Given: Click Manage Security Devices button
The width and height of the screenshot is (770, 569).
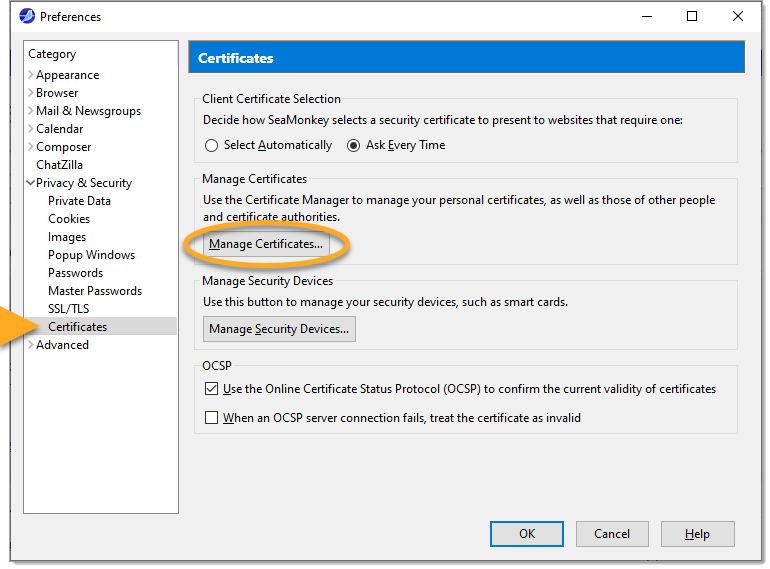Looking at the screenshot, I should pyautogui.click(x=279, y=328).
